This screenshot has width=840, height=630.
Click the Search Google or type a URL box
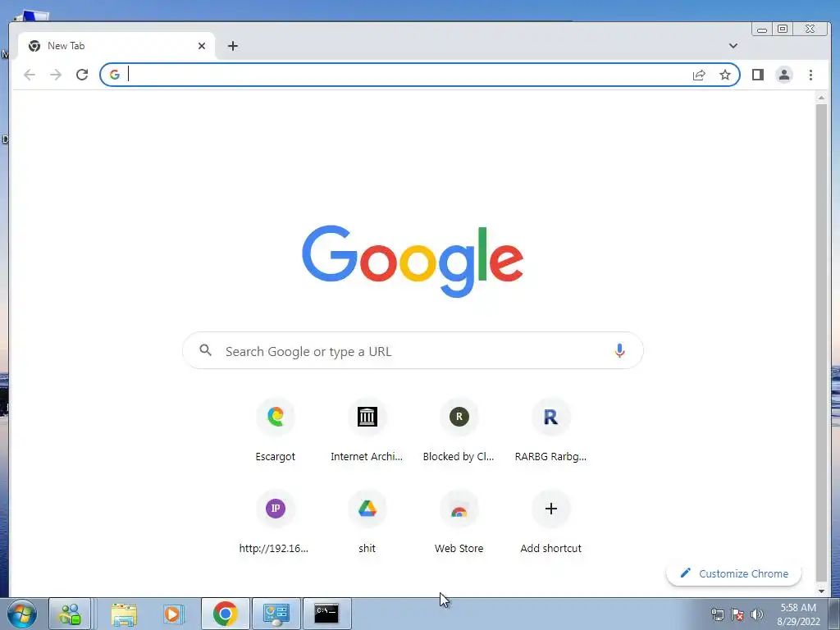(413, 351)
